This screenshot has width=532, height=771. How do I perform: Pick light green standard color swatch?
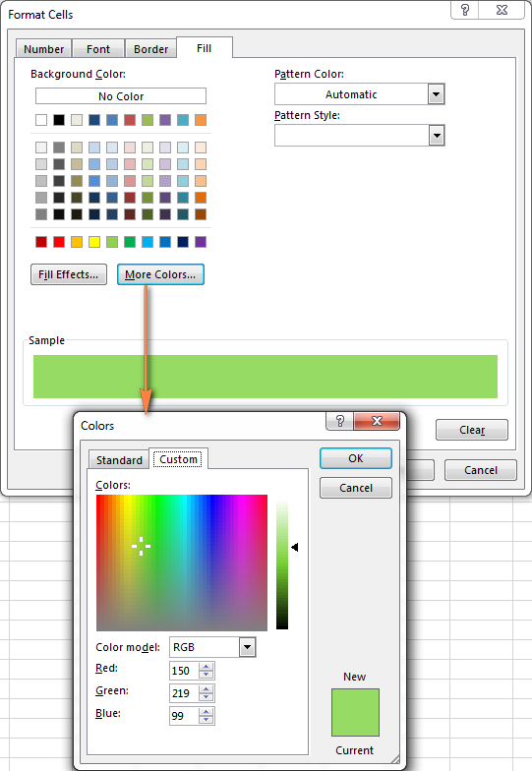[x=112, y=242]
